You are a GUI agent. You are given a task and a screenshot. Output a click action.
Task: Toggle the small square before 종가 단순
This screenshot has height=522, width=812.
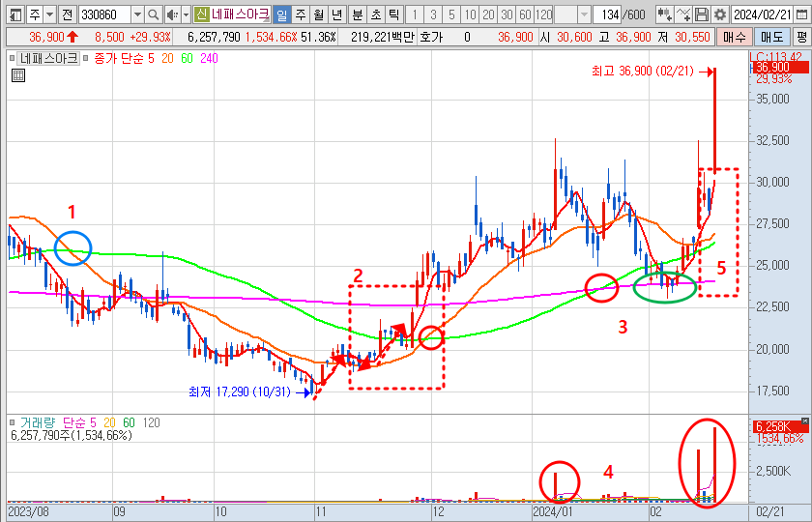click(86, 59)
